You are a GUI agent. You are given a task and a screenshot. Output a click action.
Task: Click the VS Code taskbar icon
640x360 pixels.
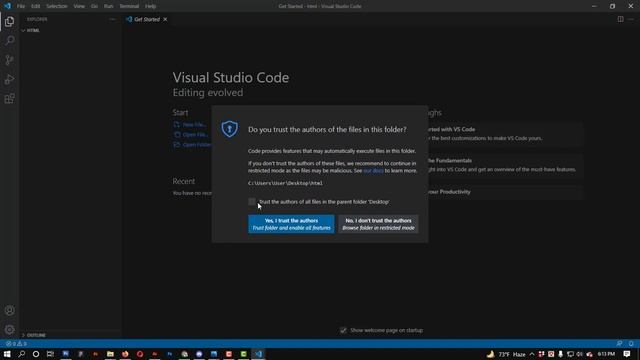pos(258,354)
